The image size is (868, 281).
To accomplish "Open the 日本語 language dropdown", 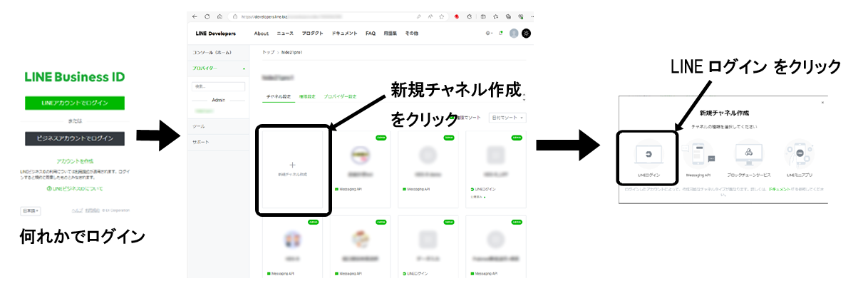I will pyautogui.click(x=30, y=211).
